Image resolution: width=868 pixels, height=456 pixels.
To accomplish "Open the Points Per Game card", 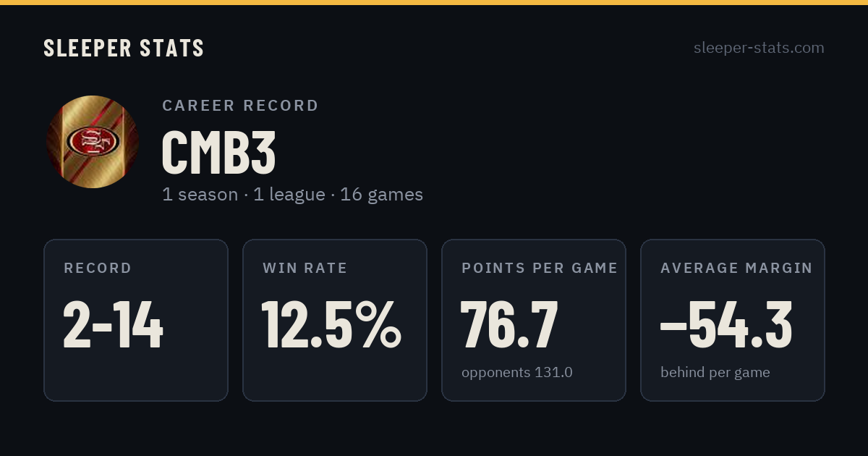I will coord(534,320).
